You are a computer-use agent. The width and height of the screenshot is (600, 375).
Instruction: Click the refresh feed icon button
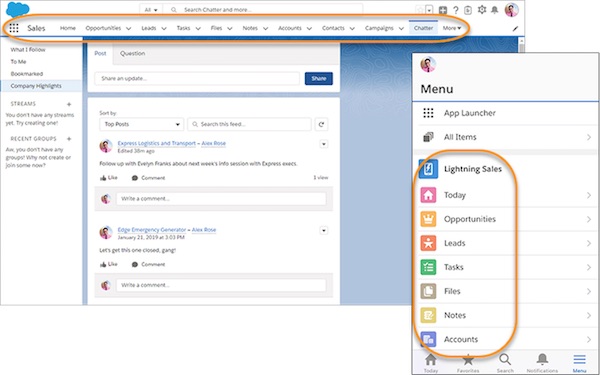coord(321,124)
